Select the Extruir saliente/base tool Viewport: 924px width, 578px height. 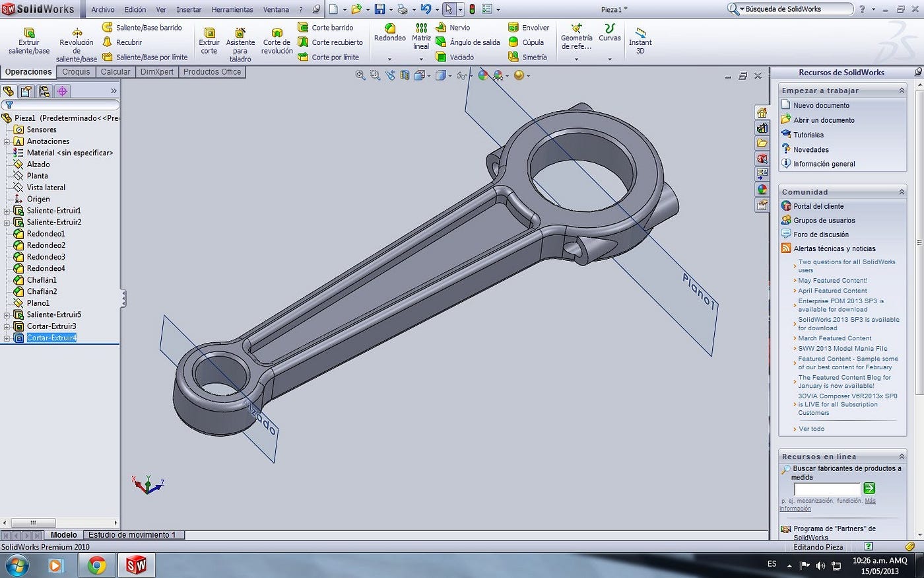point(28,40)
